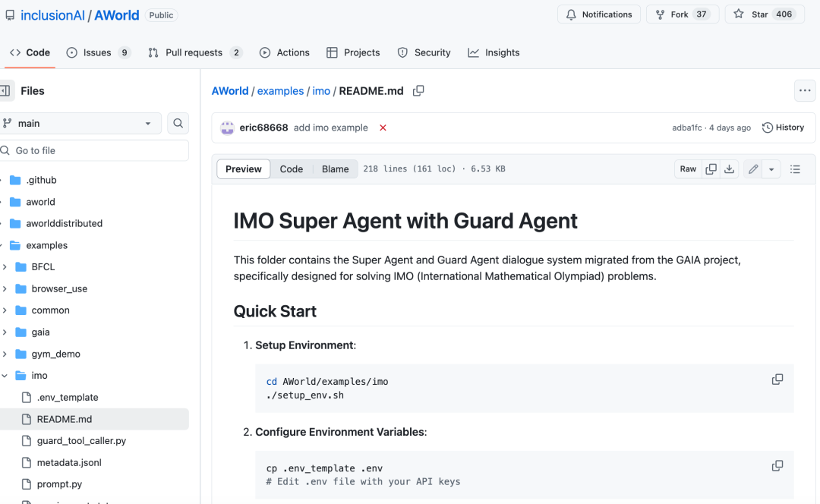Open the Issues tab
This screenshot has height=504, width=820.
pyautogui.click(x=98, y=53)
